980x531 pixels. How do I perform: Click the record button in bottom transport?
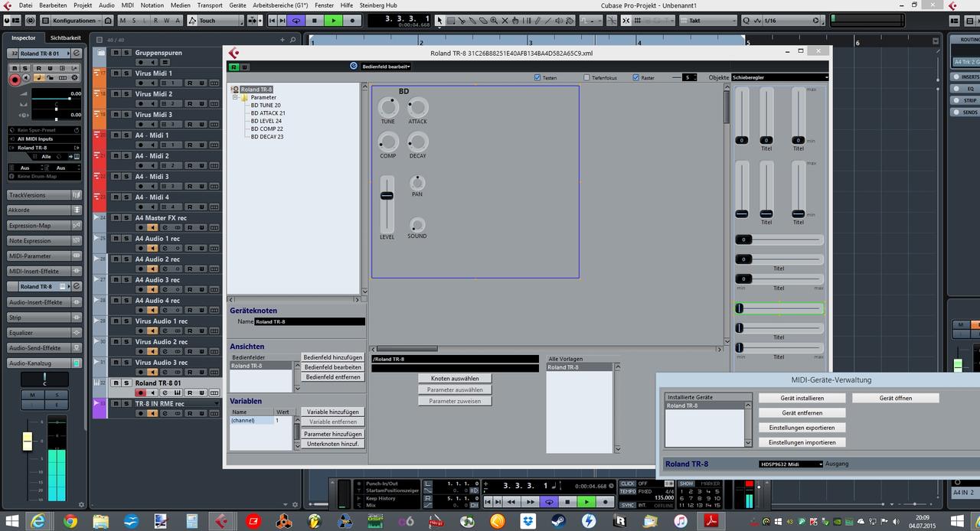605,502
